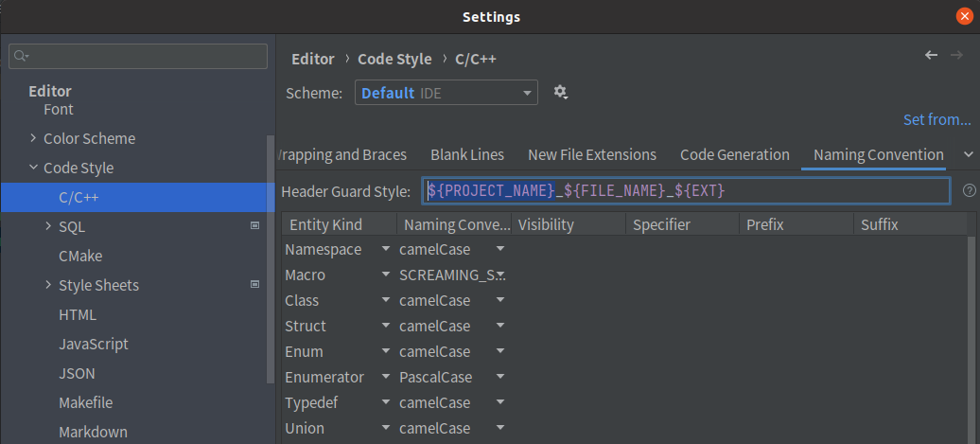Open Macro naming convention dropdown
Screen dimensions: 980x444
pos(499,275)
